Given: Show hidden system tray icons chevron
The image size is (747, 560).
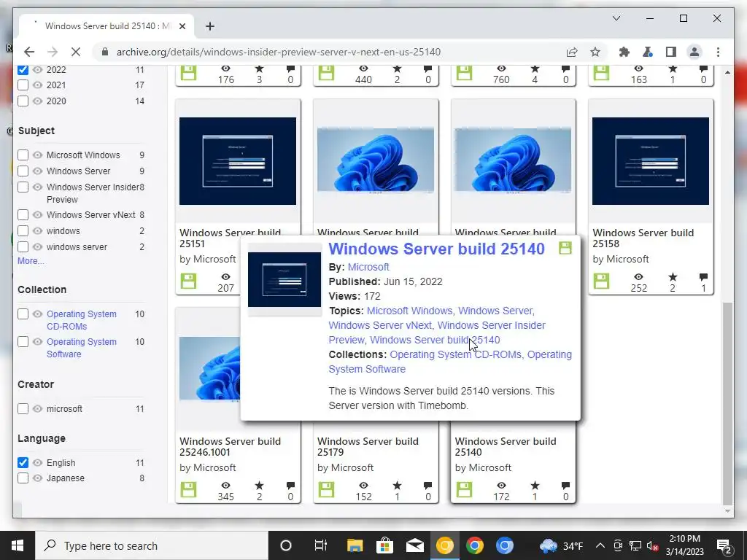Looking at the screenshot, I should 600,545.
